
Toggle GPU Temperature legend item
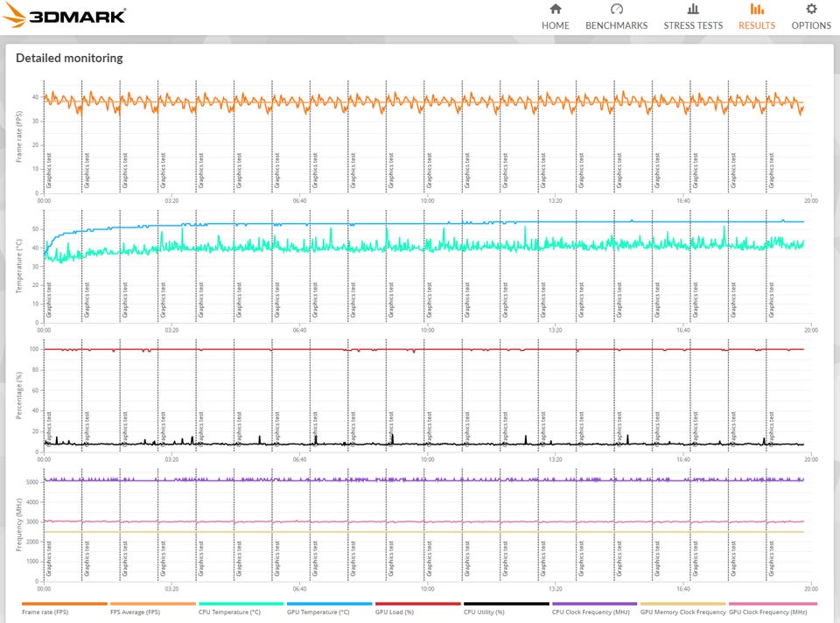(x=318, y=612)
